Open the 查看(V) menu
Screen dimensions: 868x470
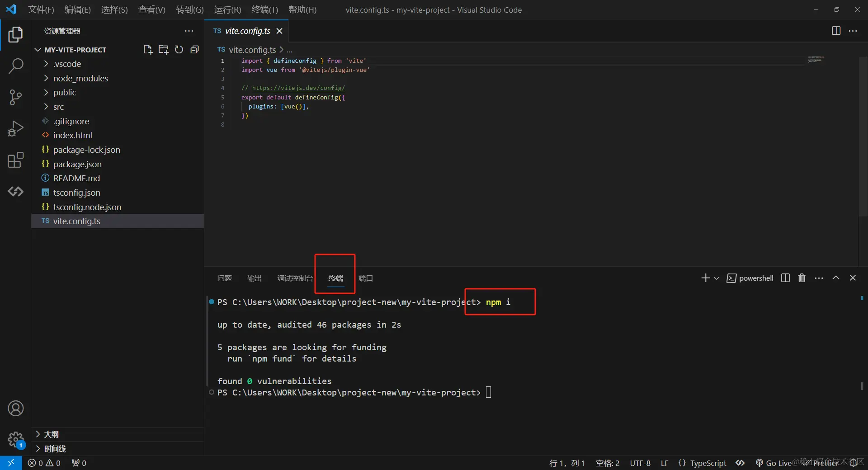tap(151, 9)
